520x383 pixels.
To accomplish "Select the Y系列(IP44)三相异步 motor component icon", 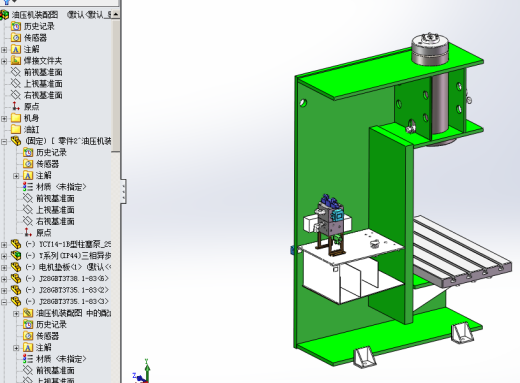I will (x=16, y=255).
